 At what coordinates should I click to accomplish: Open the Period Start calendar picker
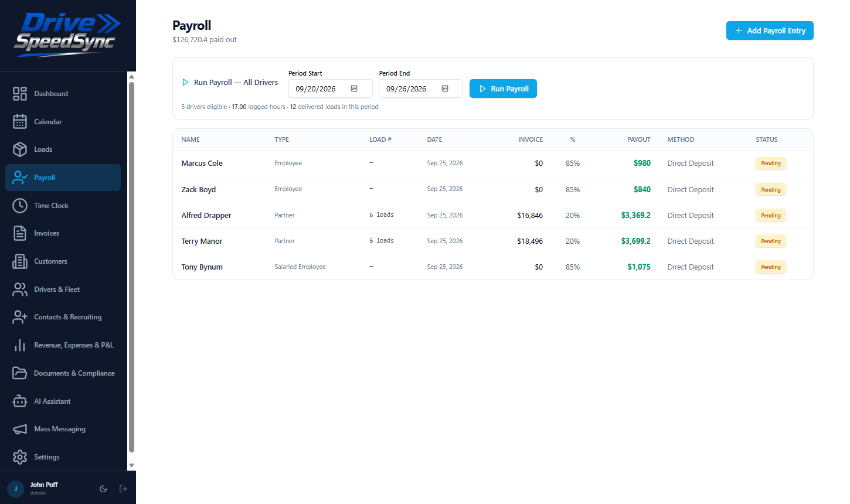354,88
